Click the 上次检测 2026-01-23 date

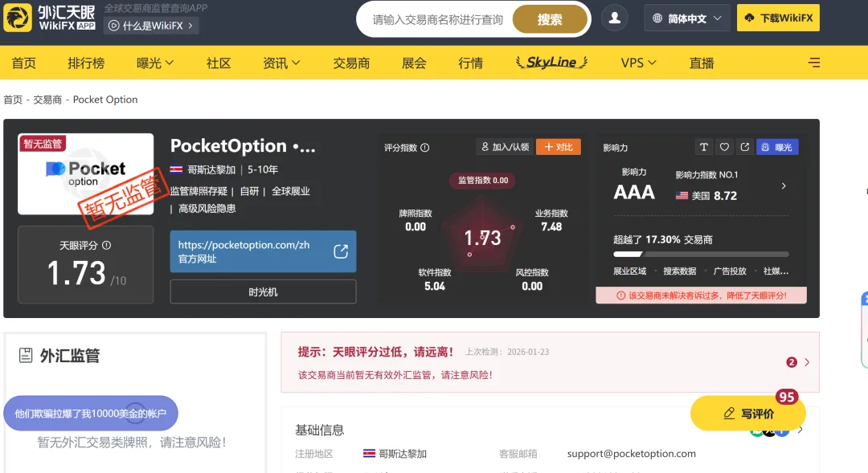point(507,352)
